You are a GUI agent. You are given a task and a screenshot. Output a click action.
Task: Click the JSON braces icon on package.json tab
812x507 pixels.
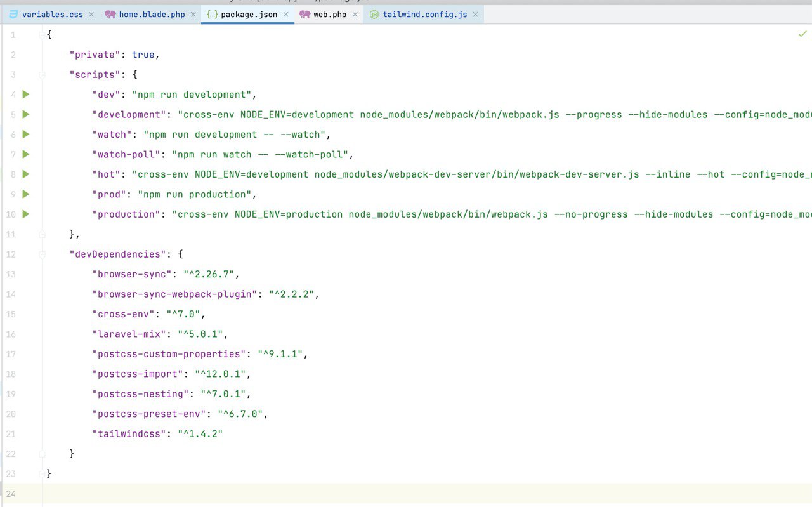click(x=213, y=14)
